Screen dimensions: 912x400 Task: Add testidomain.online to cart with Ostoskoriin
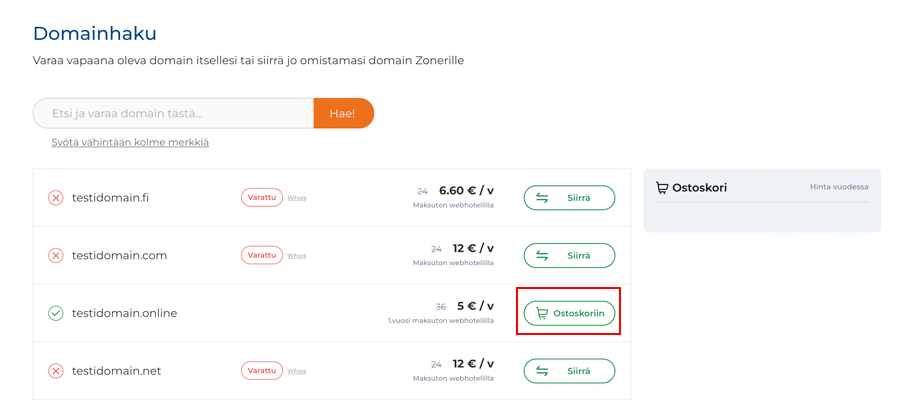tap(569, 314)
